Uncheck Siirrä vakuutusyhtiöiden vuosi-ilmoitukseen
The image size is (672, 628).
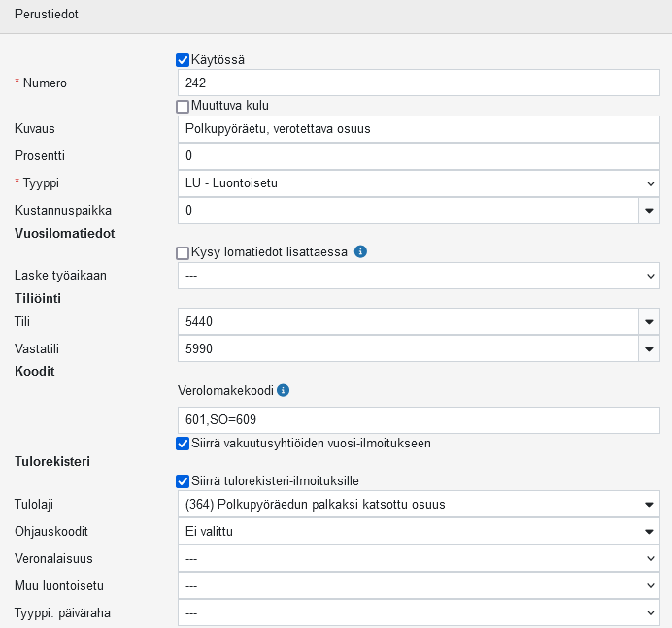click(x=183, y=444)
